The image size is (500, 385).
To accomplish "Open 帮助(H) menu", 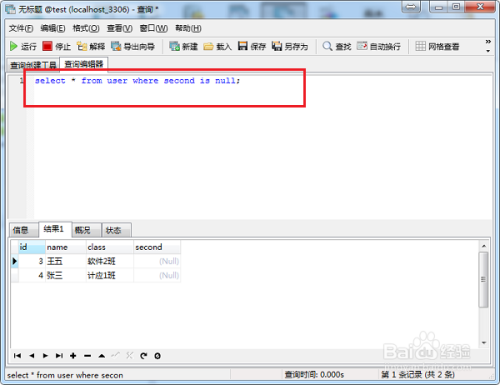I will click(188, 28).
